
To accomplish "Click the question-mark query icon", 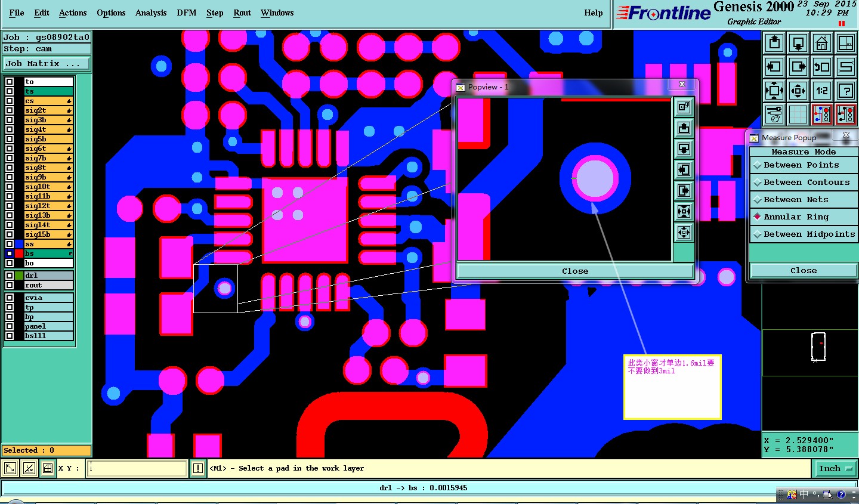I will (x=846, y=91).
